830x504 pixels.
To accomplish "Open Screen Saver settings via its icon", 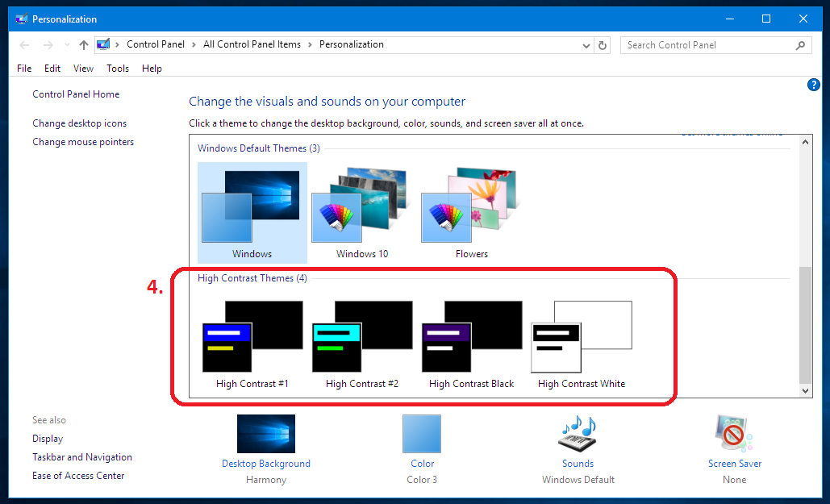I will pos(733,433).
